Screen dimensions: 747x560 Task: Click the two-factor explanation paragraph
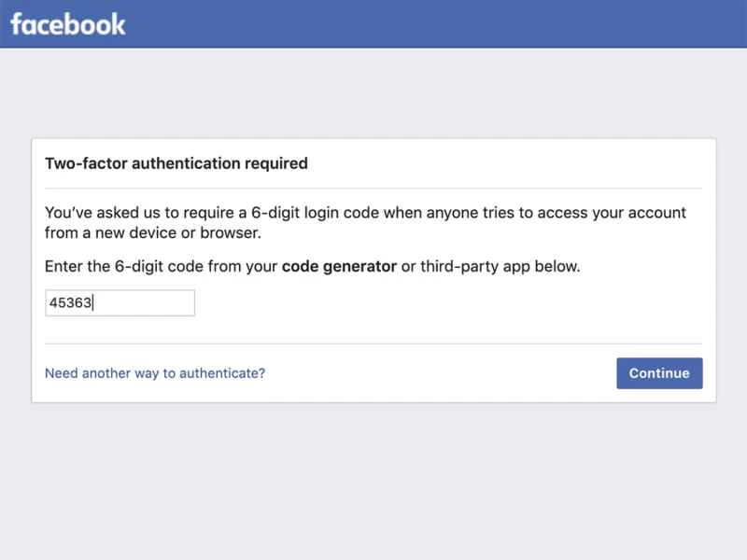click(x=364, y=222)
